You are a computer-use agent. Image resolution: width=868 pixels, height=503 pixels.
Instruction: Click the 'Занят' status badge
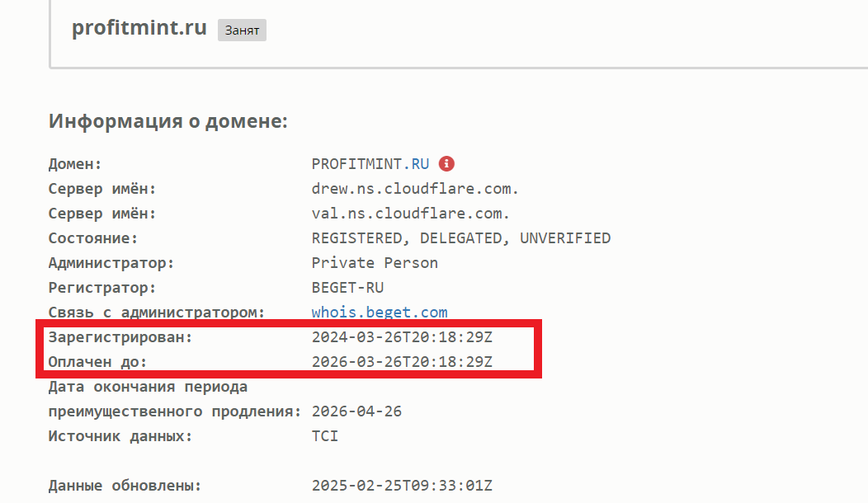coord(242,30)
